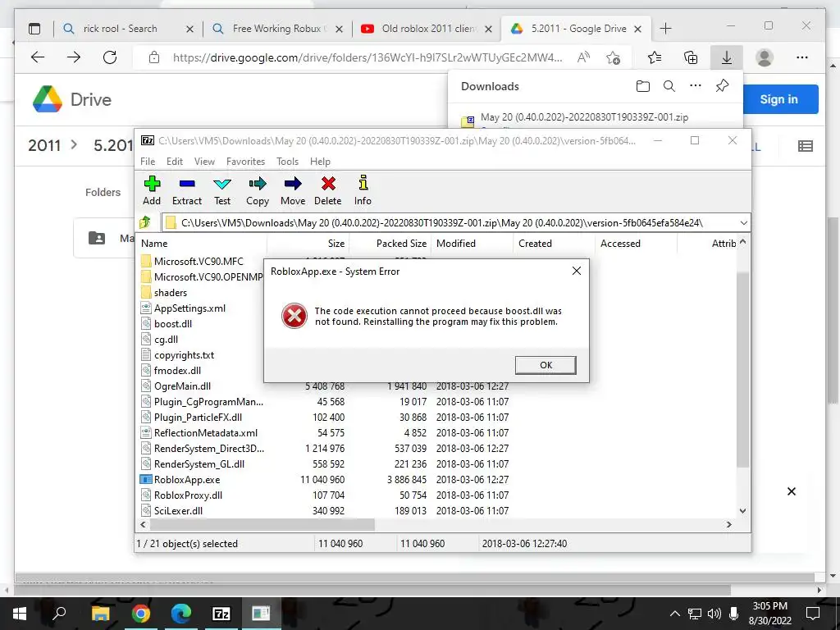Click the 7-Zip vertical scrollbar down arrow

[x=742, y=510]
